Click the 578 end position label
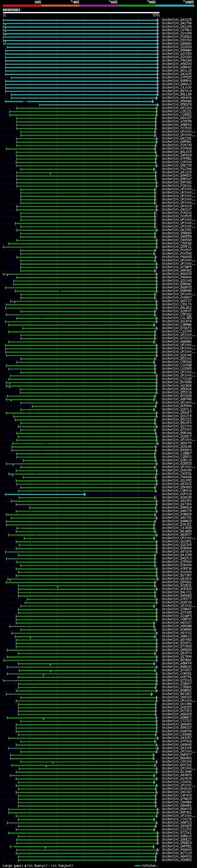Image resolution: width=197 pixels, height=868 pixels. [x=155, y=15]
